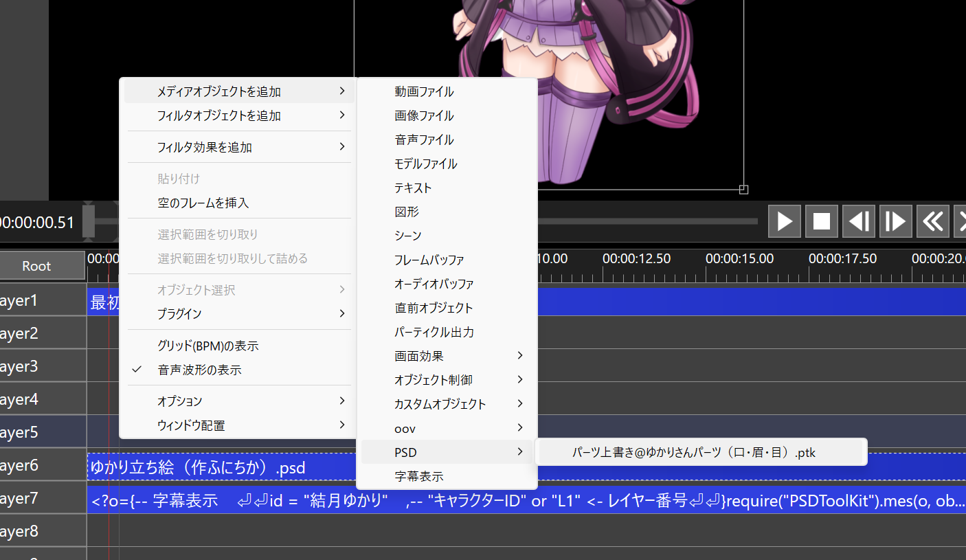Step back one frame
Image resolution: width=966 pixels, height=560 pixels.
(x=859, y=221)
